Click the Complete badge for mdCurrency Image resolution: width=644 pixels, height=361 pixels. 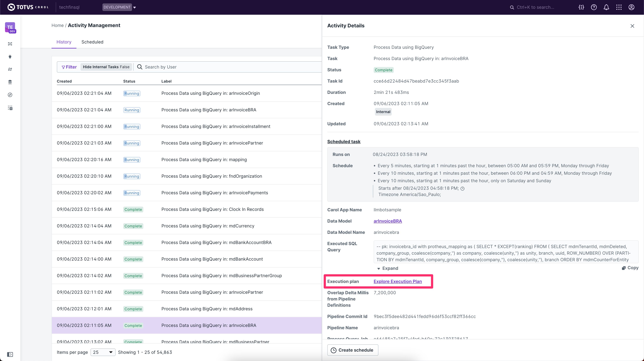coord(133,226)
